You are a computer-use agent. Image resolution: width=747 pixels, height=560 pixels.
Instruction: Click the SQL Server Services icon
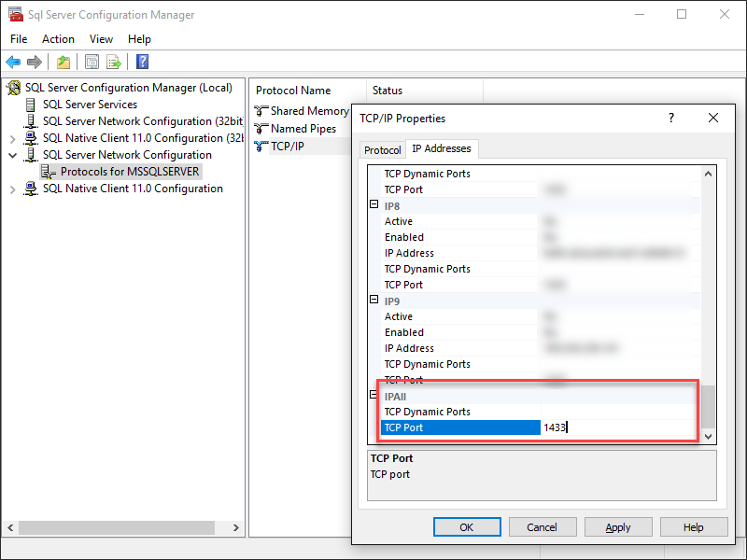[x=31, y=105]
